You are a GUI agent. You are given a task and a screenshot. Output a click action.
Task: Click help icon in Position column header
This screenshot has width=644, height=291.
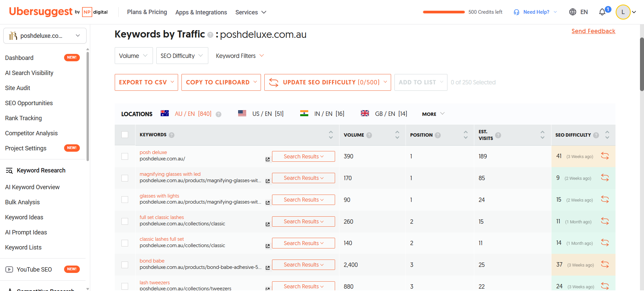[438, 135]
